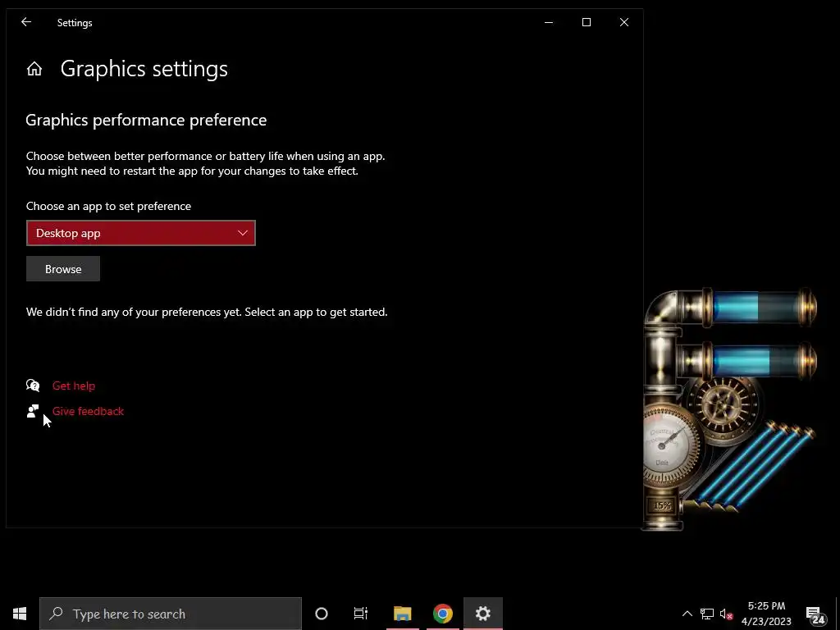Close the Settings window

coord(624,22)
